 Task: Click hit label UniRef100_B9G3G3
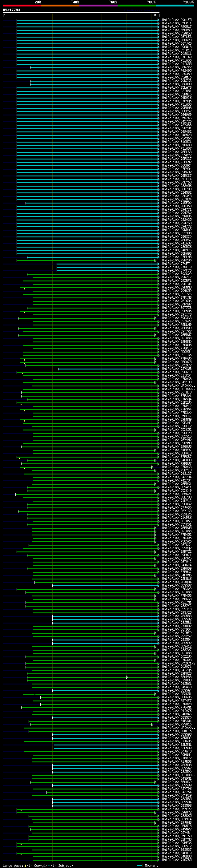tap(177, 318)
